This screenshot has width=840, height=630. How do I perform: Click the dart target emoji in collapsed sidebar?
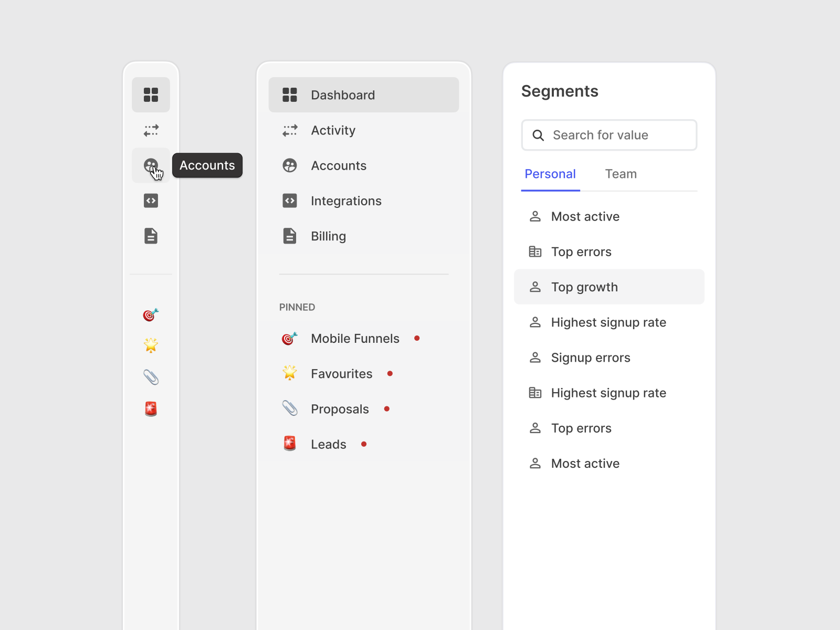[x=151, y=314]
